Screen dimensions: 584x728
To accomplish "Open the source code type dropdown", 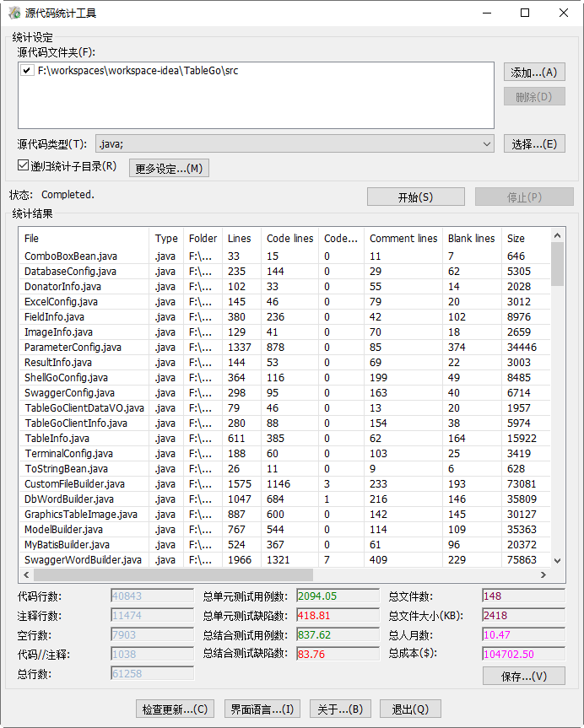I will tap(294, 144).
